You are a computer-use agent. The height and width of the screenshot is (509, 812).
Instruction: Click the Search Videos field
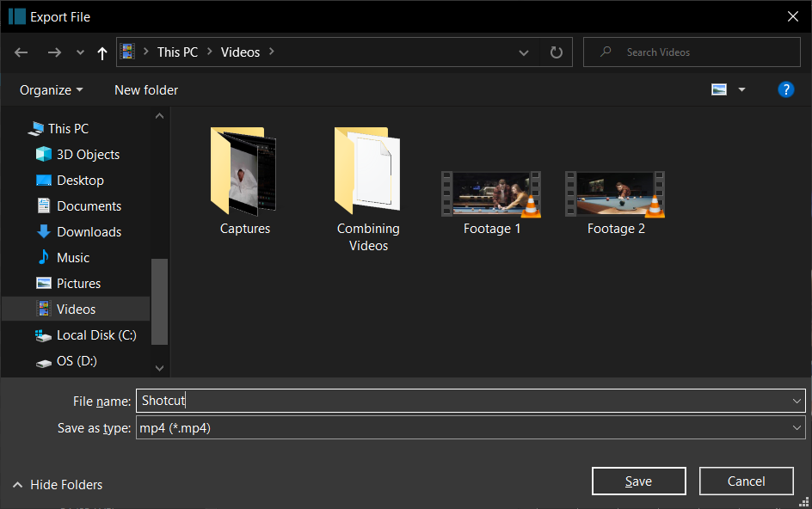pyautogui.click(x=692, y=52)
